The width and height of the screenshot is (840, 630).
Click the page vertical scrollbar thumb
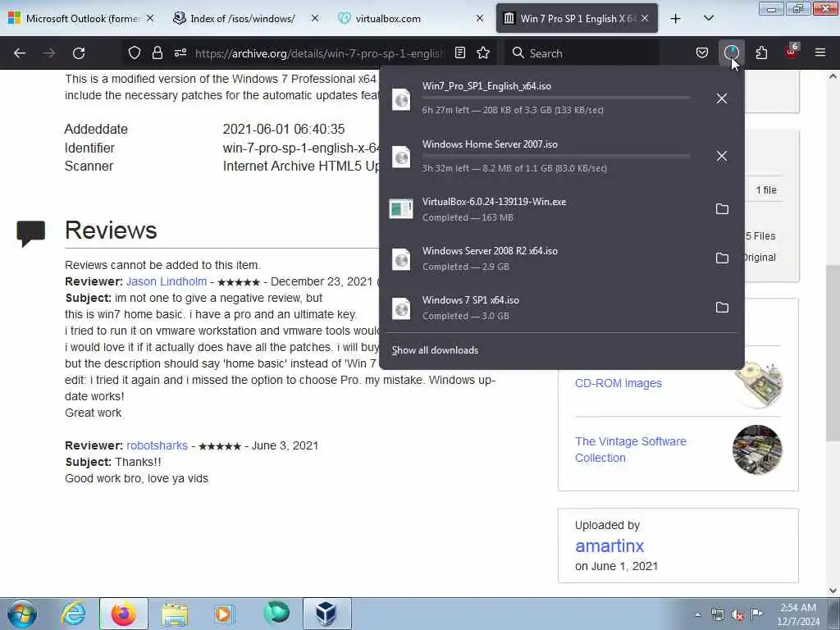[833, 352]
